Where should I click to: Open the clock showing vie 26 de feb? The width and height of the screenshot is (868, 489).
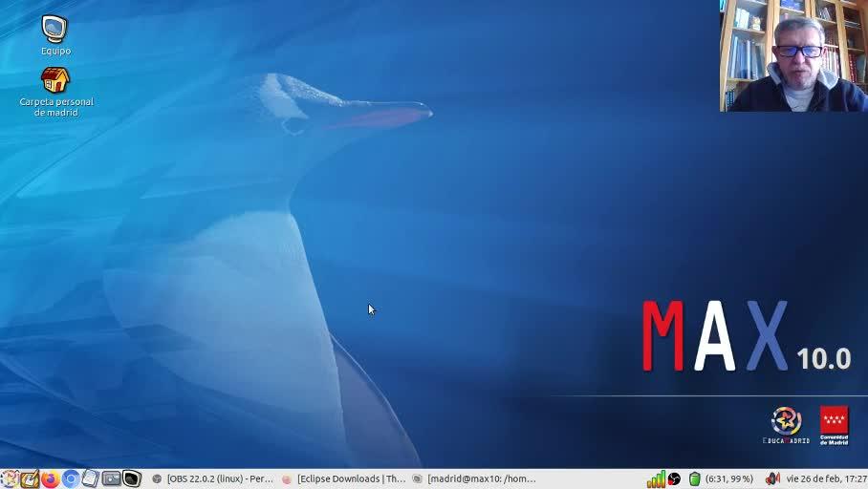[827, 479]
